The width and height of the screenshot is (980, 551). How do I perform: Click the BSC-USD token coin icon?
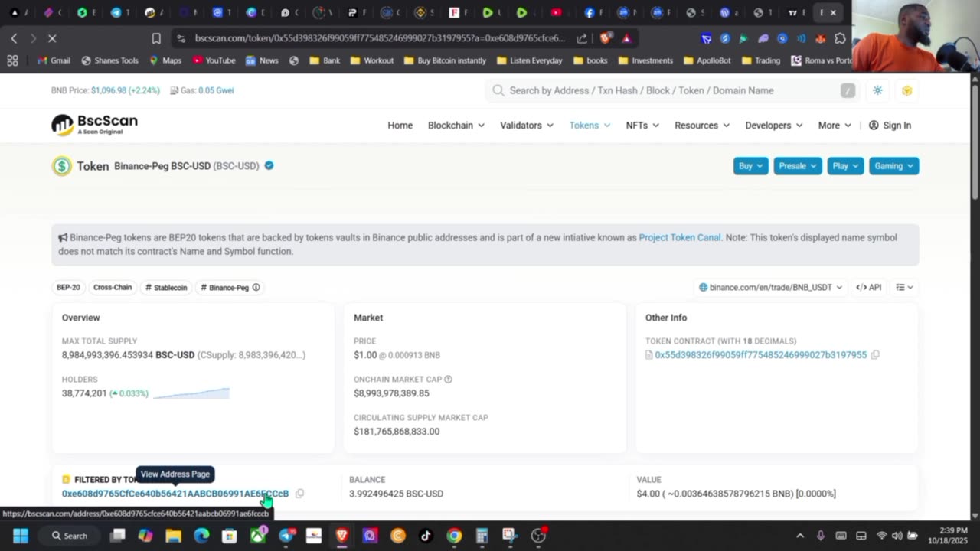coord(61,166)
